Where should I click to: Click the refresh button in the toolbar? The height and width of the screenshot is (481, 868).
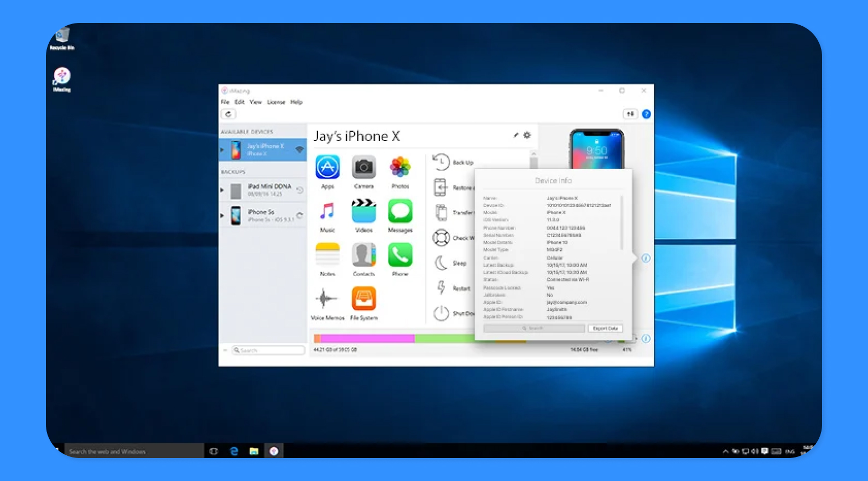click(228, 114)
